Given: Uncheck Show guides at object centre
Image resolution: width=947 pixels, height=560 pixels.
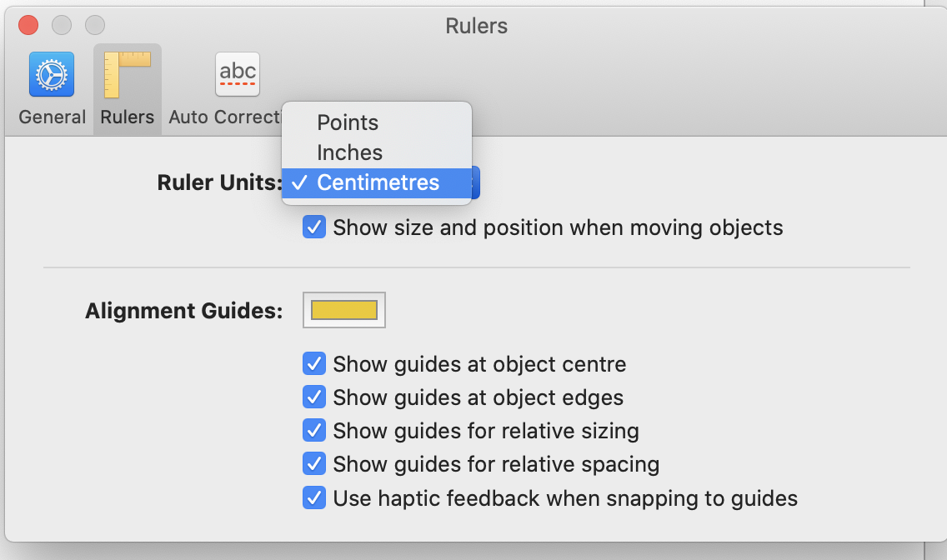Looking at the screenshot, I should click(x=314, y=364).
